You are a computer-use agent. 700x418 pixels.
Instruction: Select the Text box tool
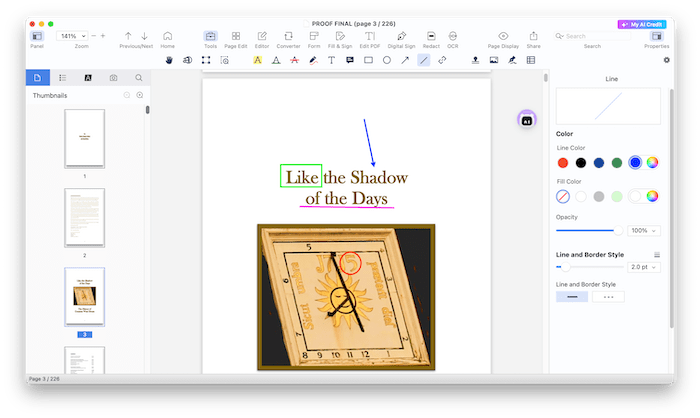[331, 60]
